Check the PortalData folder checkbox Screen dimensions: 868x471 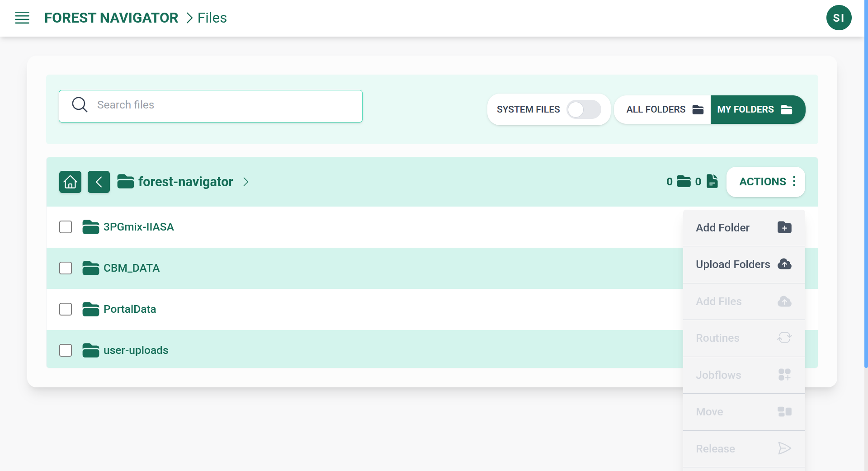66,309
